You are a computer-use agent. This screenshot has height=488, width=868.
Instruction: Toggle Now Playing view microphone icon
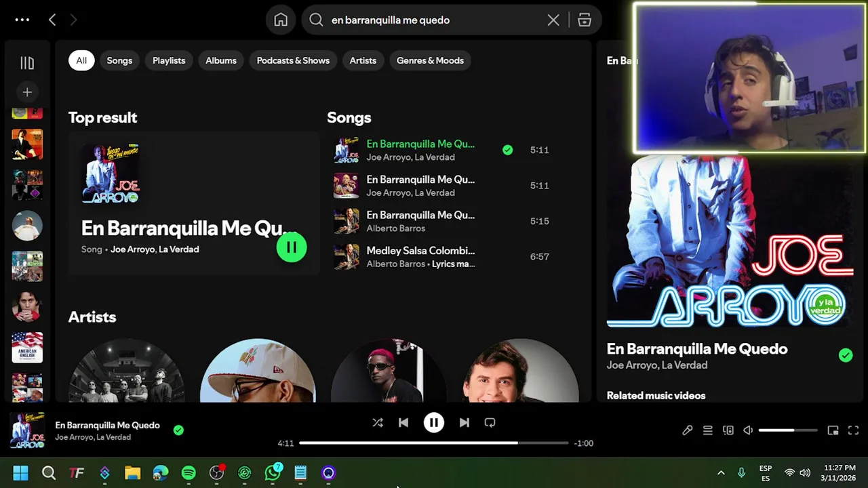(687, 430)
